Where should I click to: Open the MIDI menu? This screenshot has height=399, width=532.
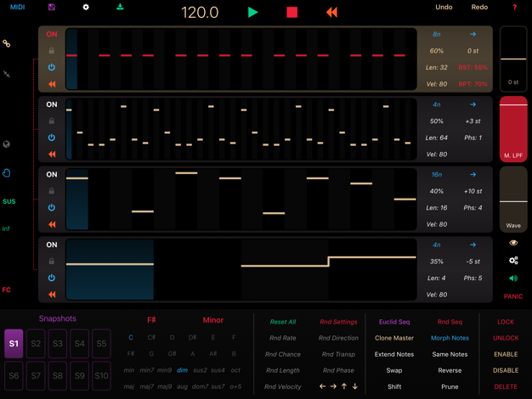point(17,8)
